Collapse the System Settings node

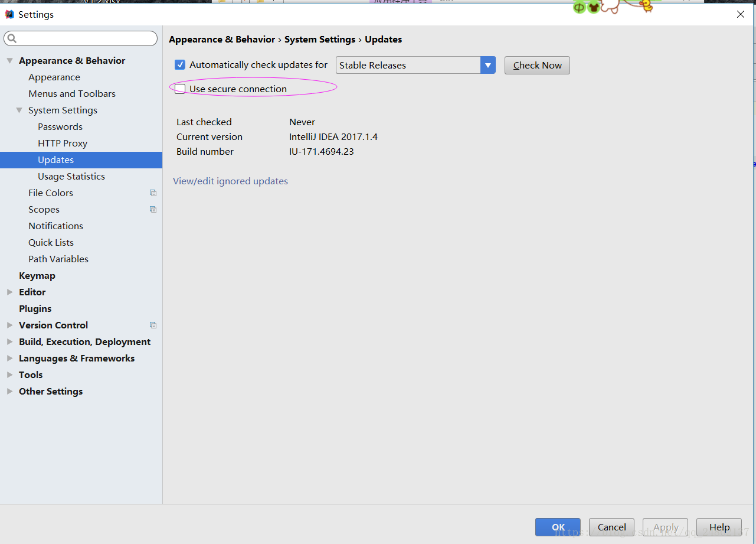[19, 110]
